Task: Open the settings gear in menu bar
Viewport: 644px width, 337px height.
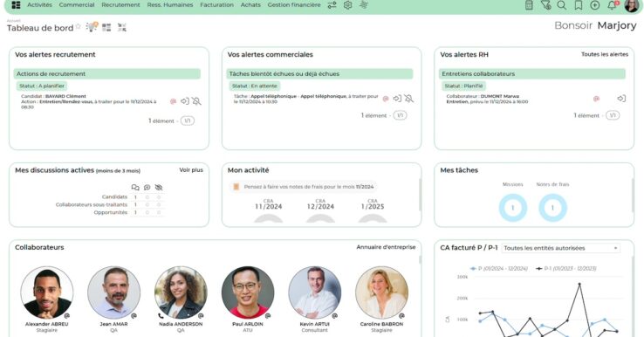Action: coord(347,5)
